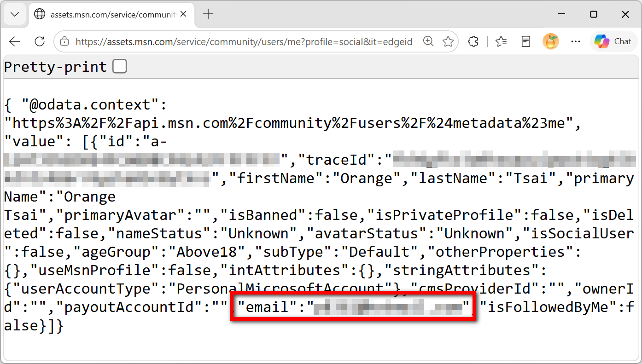Screen dimensions: 642x364
Task: Expand the tab actions menu chevron
Action: [x=15, y=14]
